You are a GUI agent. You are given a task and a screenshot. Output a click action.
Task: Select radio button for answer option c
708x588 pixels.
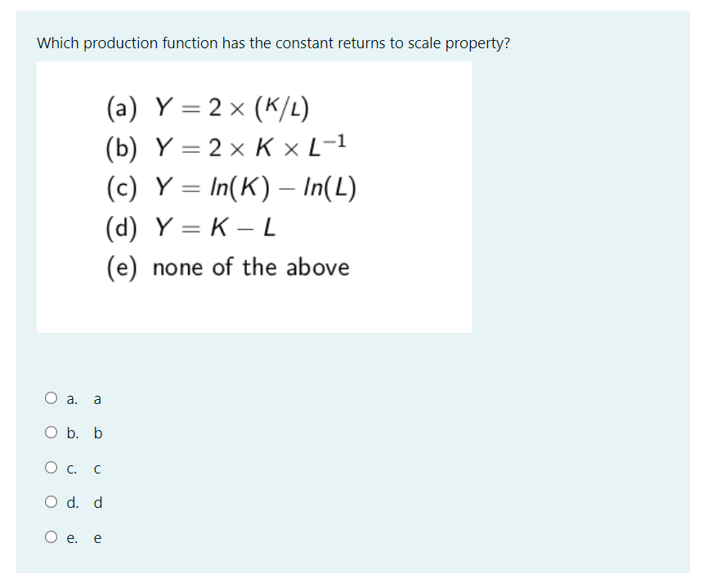(x=51, y=468)
